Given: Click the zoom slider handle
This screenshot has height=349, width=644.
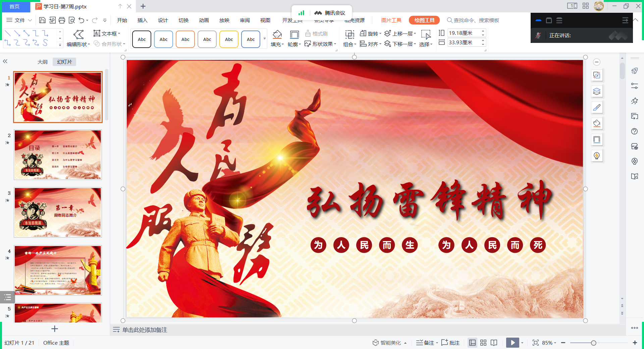Looking at the screenshot, I should point(593,343).
